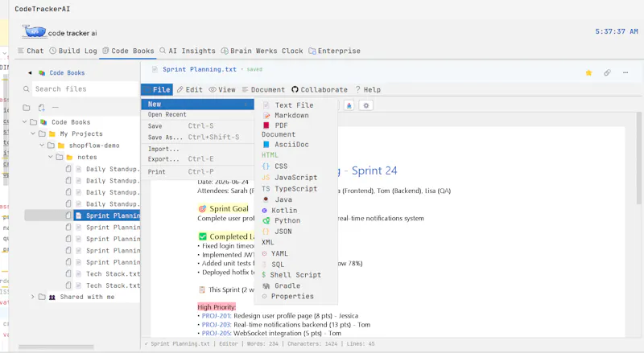This screenshot has width=644, height=353.
Task: Open the PROJ-203 issue link
Action: pos(217,325)
